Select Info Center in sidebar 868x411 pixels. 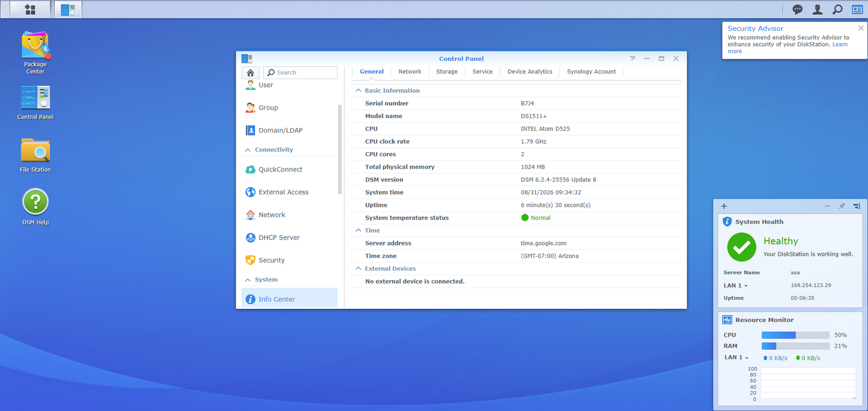click(290, 299)
